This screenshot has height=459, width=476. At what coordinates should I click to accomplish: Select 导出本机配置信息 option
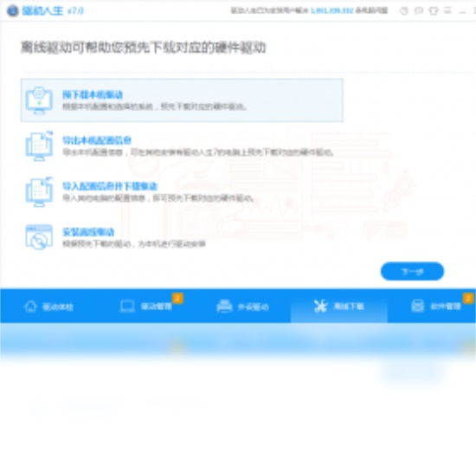pos(182,146)
